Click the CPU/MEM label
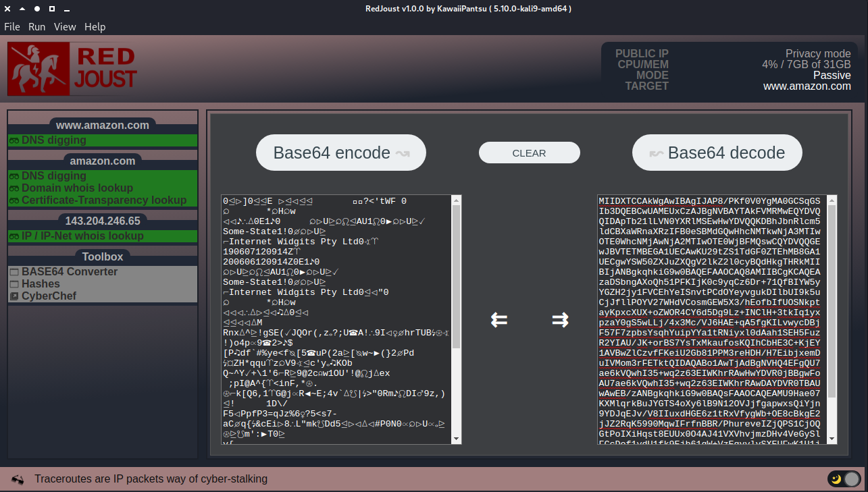This screenshot has height=492, width=868. tap(643, 65)
